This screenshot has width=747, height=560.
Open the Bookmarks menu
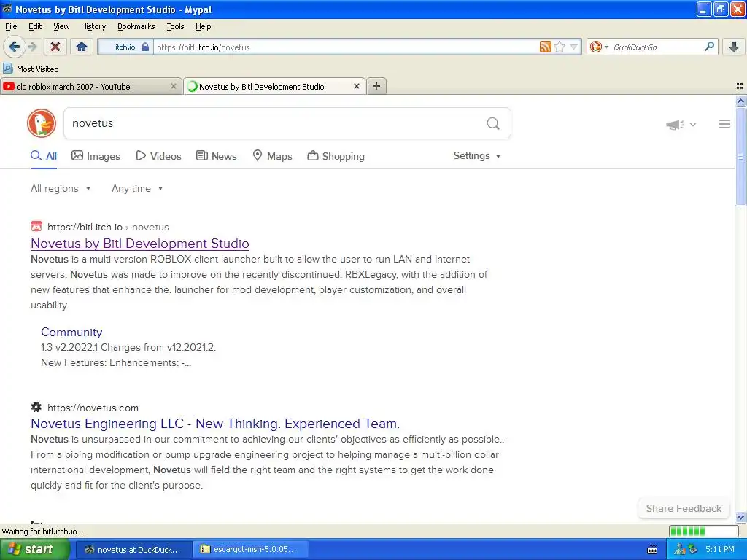tap(136, 26)
